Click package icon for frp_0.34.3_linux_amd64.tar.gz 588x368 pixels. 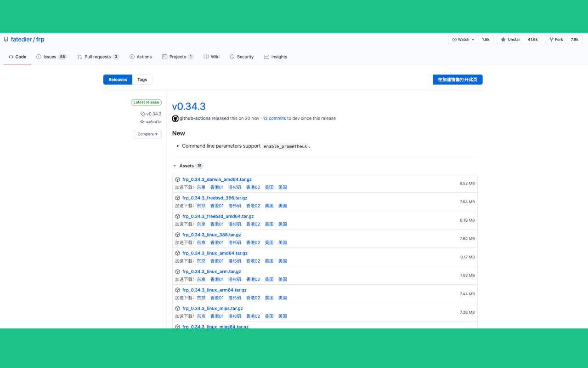[178, 253]
